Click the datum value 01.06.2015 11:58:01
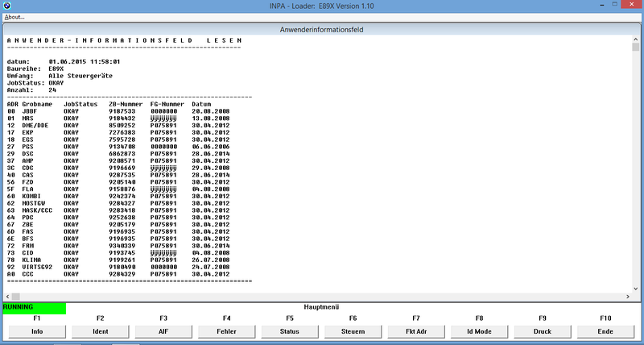The image size is (644, 345). pyautogui.click(x=85, y=62)
